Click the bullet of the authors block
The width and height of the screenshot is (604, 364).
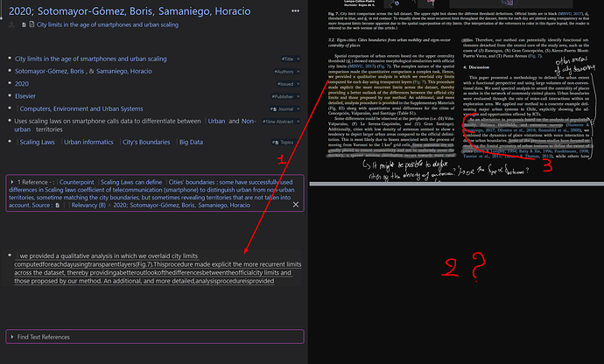10,71
